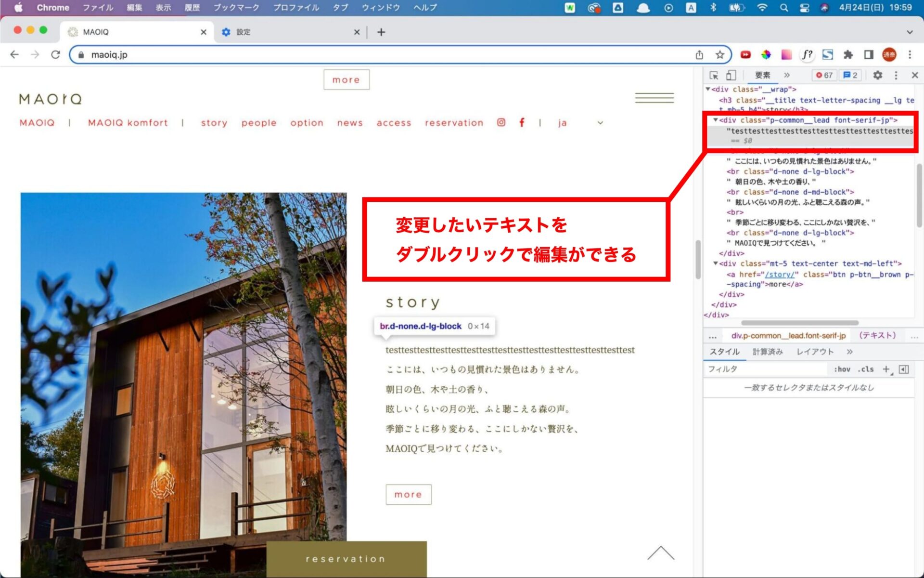Click the /story/ href link in DOM
This screenshot has width=924, height=578.
pos(780,274)
